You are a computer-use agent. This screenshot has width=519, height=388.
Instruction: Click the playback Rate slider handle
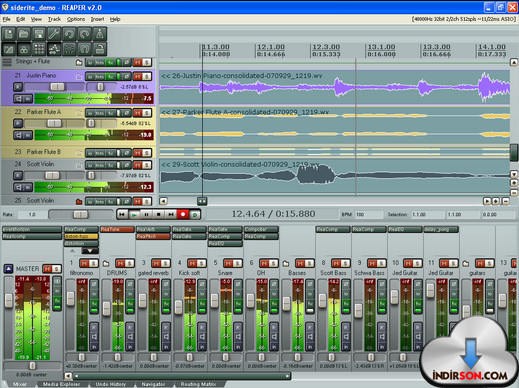point(80,214)
